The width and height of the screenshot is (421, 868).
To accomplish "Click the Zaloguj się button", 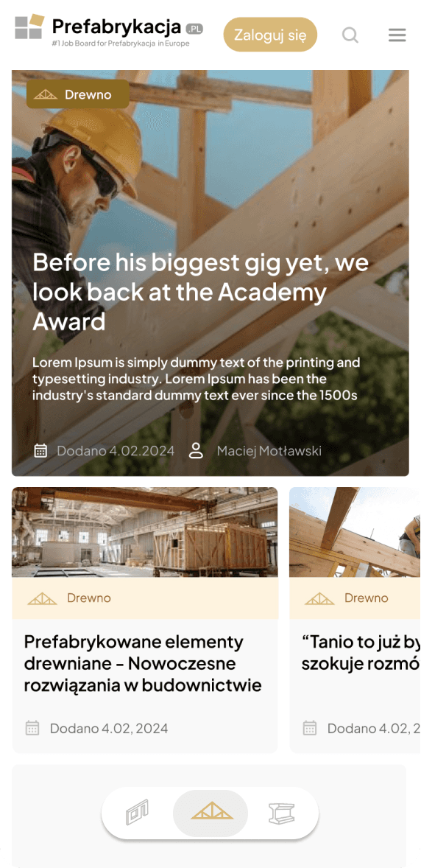I will pos(270,35).
